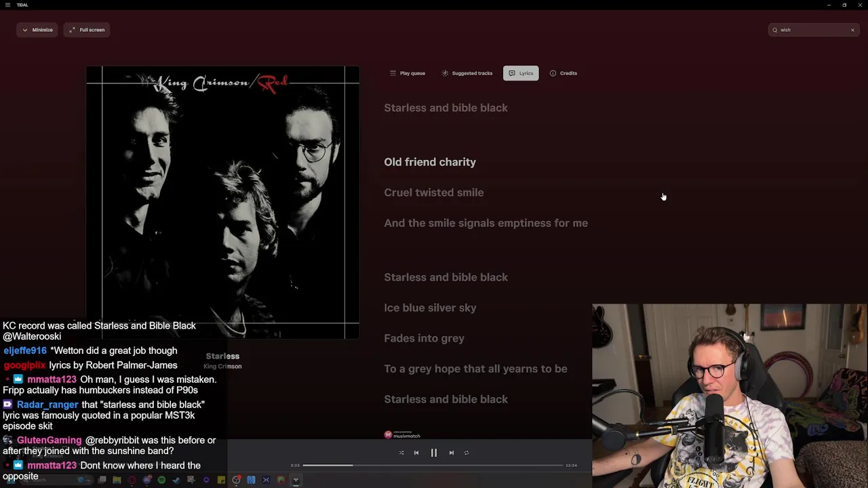Seek within the track progress bar

pos(433,465)
